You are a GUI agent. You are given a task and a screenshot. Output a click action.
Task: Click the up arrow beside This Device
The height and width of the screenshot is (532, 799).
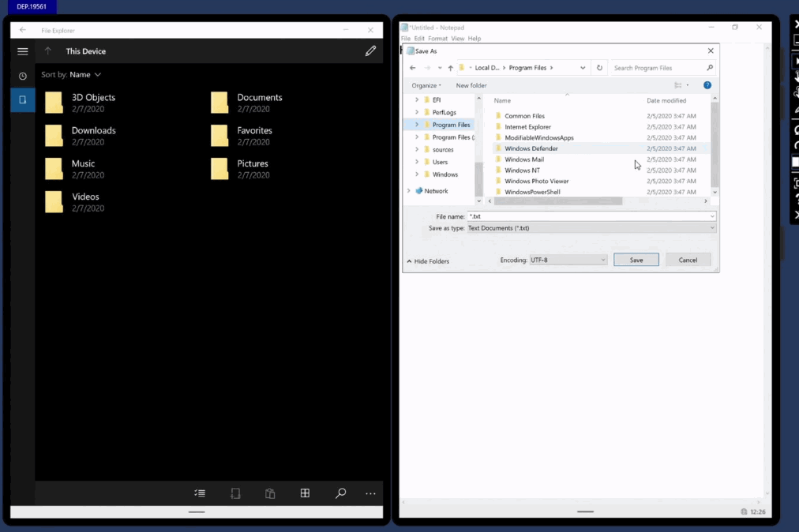coord(48,51)
